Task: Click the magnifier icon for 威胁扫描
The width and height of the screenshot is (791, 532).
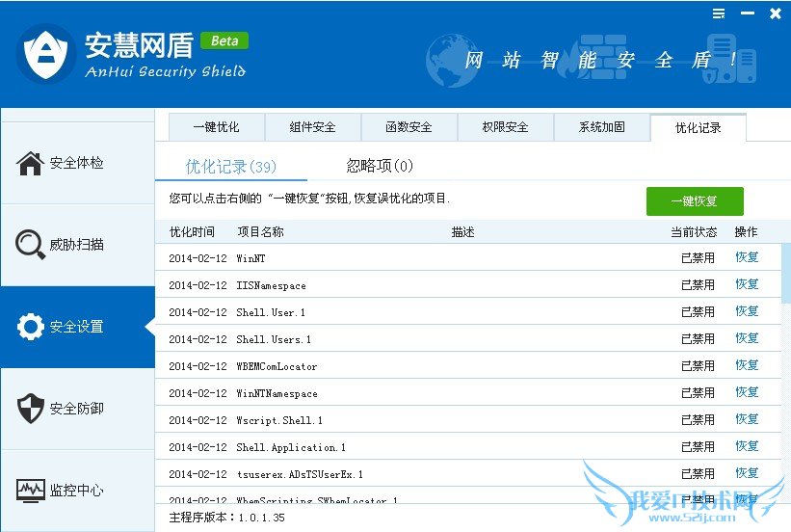Action: pyautogui.click(x=31, y=245)
